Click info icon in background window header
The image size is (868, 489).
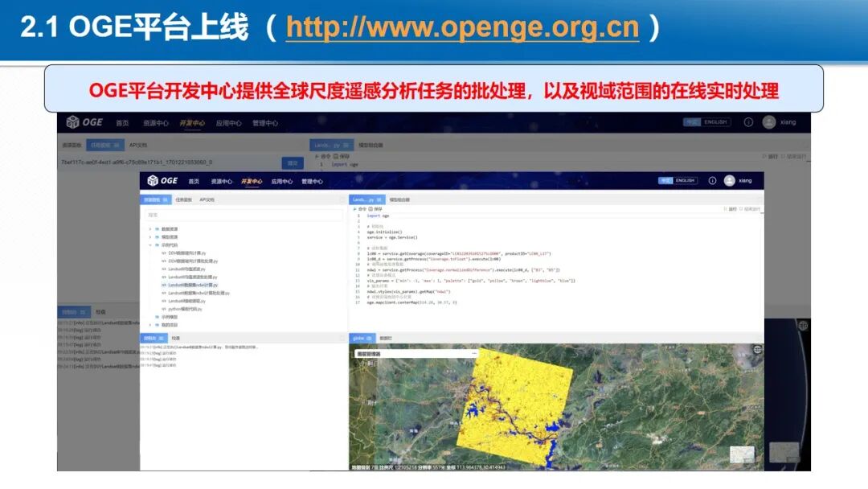coord(748,121)
